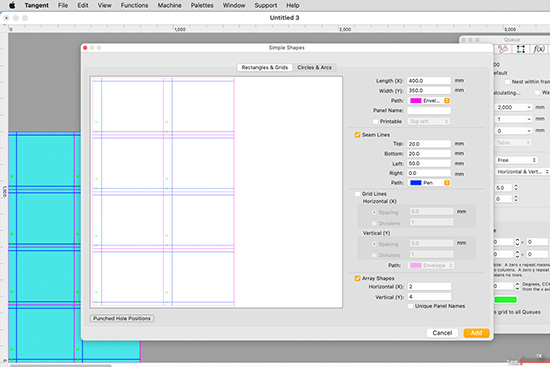Open the 2,000 mm combo box
Screen dimensions: 550x367
coord(514,107)
